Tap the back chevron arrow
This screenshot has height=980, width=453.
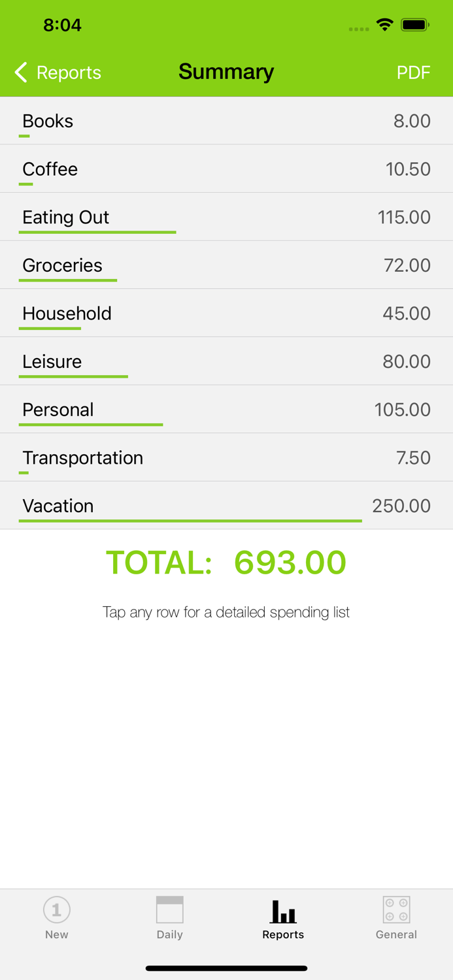[x=20, y=72]
